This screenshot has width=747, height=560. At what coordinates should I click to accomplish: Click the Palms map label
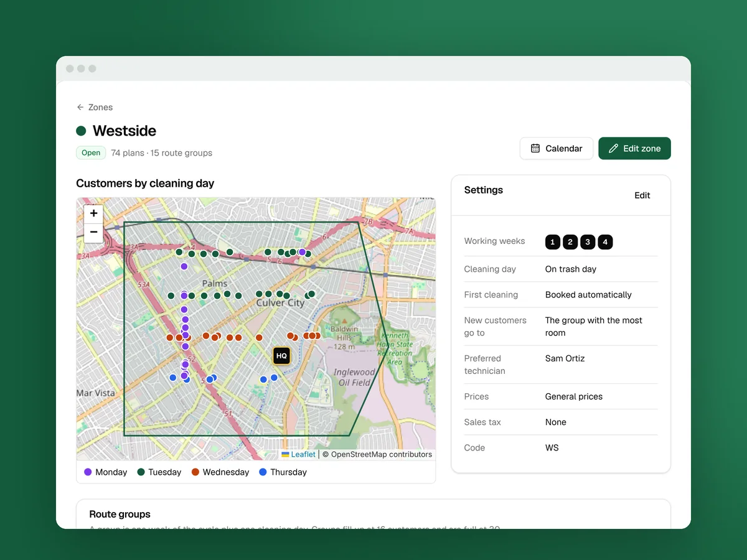click(x=215, y=284)
